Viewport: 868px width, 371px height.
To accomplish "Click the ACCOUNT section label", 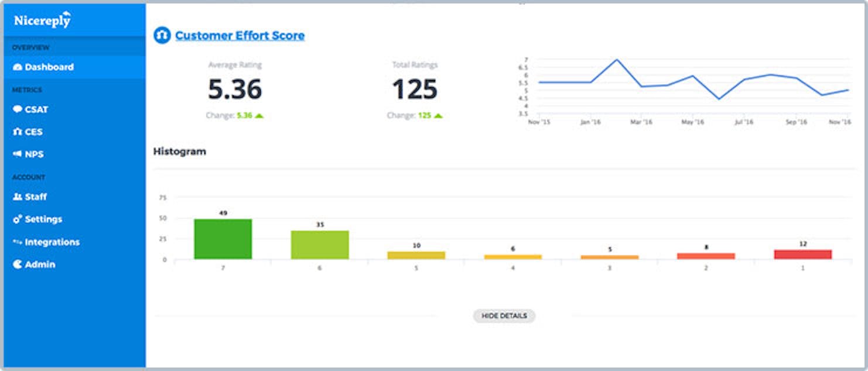I will [x=29, y=177].
